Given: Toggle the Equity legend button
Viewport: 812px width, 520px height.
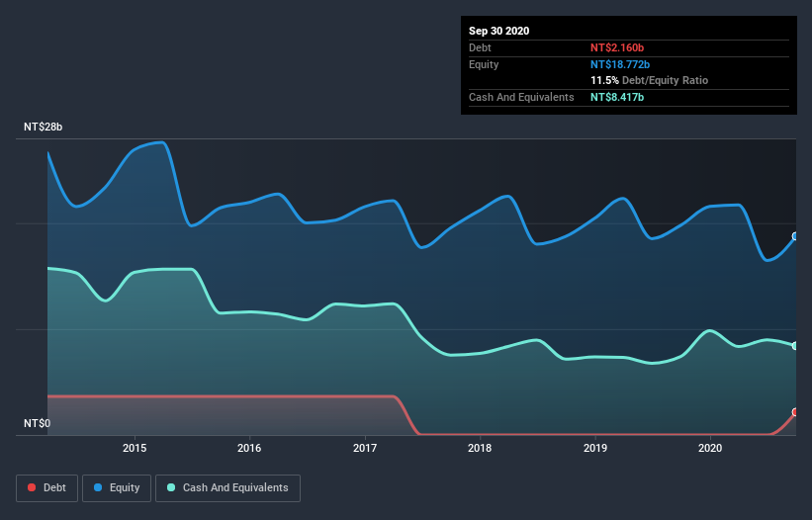Looking at the screenshot, I should (x=117, y=488).
